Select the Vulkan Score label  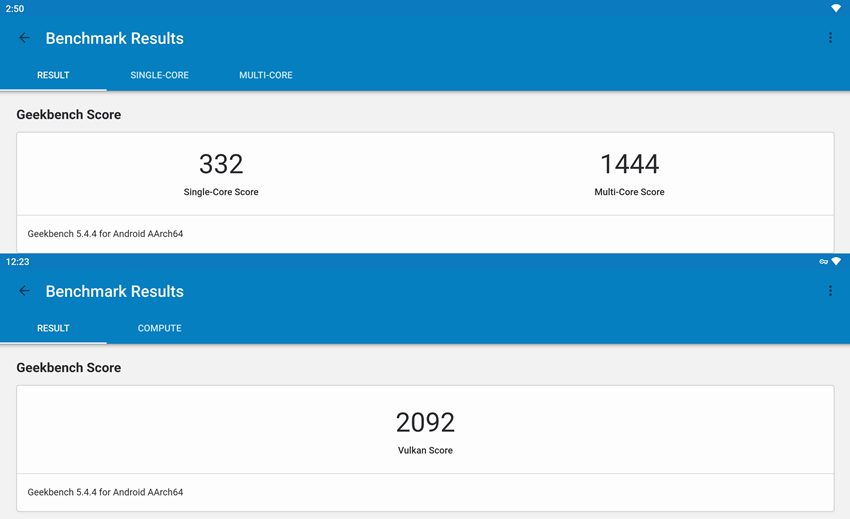(x=425, y=451)
